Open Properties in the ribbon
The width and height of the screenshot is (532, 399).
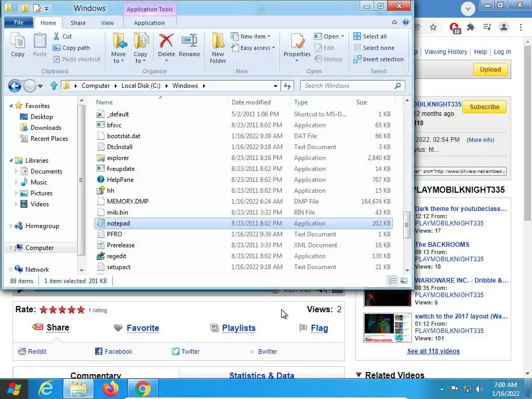tap(297, 47)
